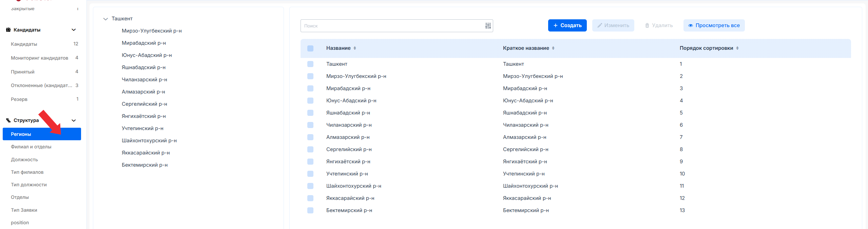Select Янгихаётский р-н in region tree
Image resolution: width=868 pixels, height=229 pixels.
point(144,116)
